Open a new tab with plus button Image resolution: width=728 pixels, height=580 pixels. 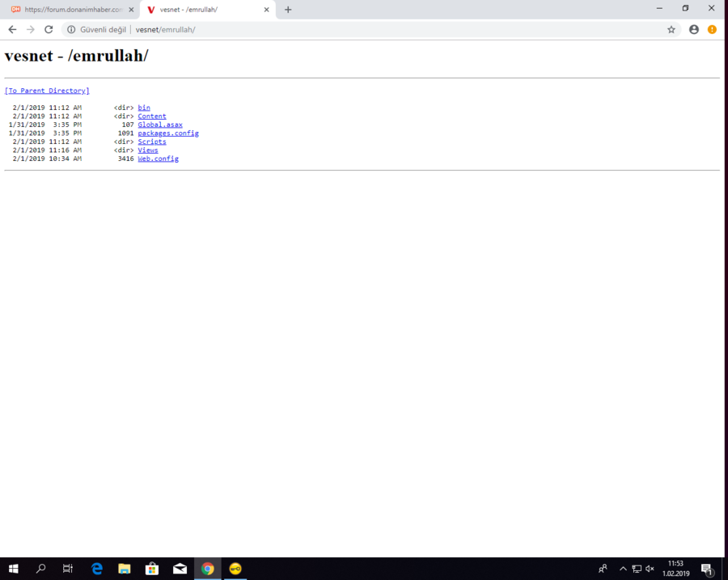tap(288, 10)
